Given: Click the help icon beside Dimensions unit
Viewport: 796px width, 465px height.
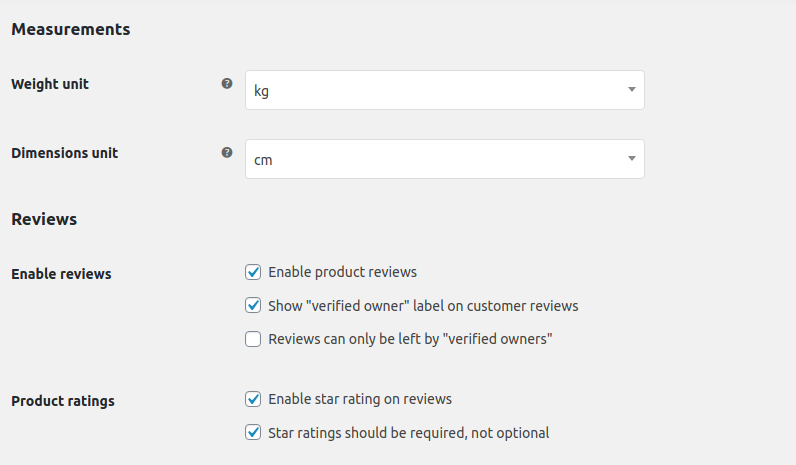Looking at the screenshot, I should pos(227,153).
